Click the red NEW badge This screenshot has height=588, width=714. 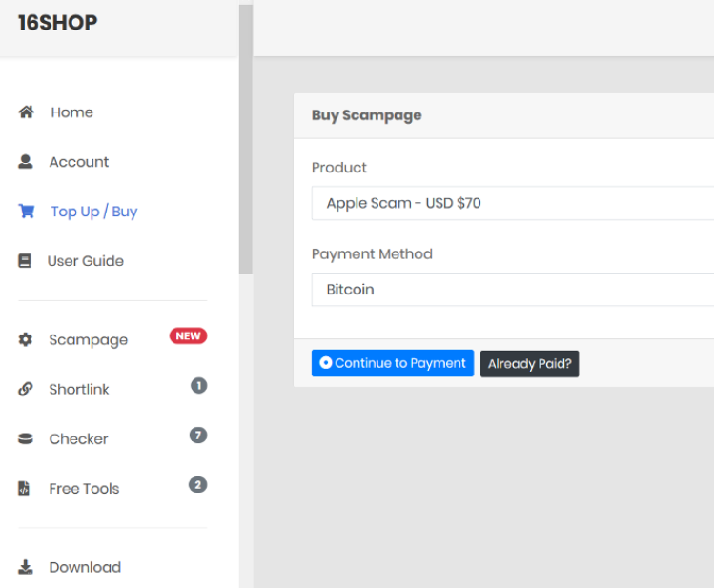point(188,335)
